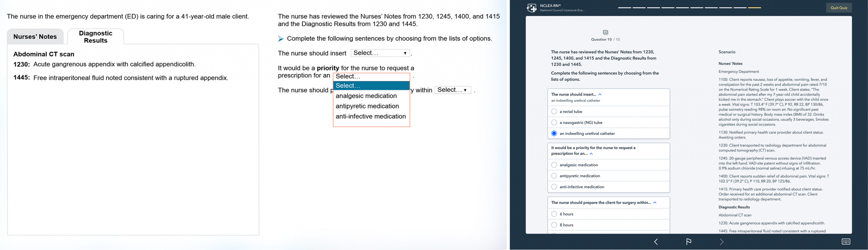Select the indwelling urethral catheter radio

(554, 133)
